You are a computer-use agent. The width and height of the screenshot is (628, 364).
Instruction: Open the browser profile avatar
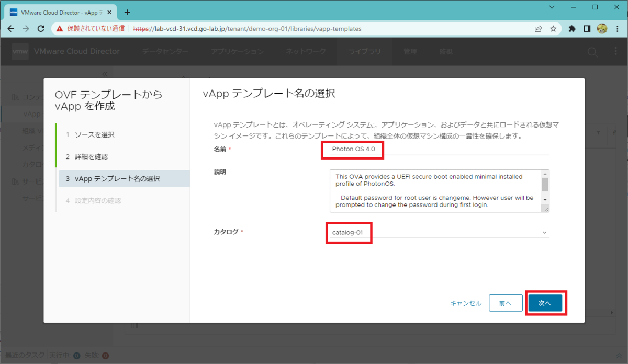tap(602, 29)
